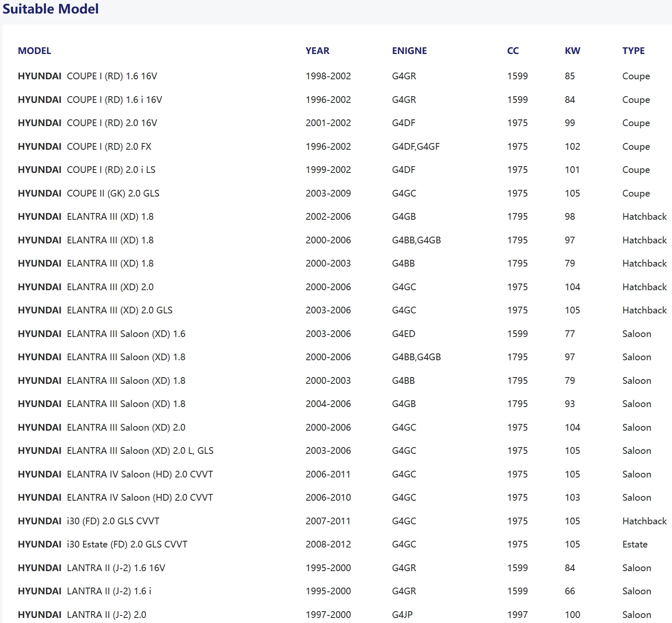
Task: Click year 2006-2011 cell
Action: (x=328, y=474)
